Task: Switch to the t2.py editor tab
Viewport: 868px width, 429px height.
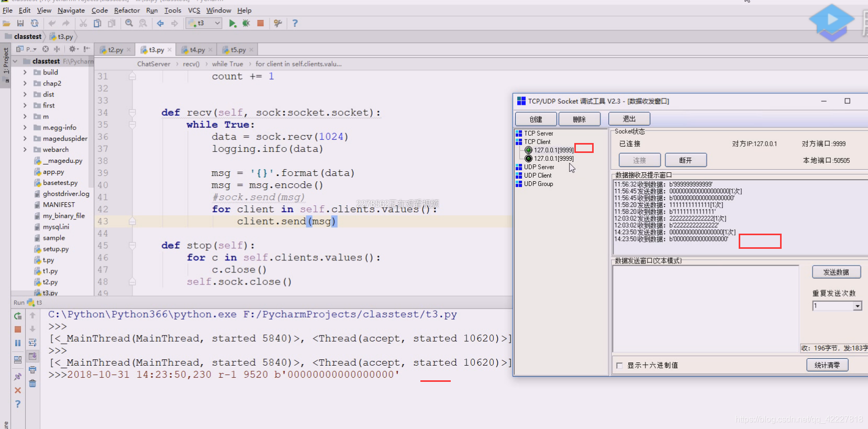Action: [x=115, y=50]
